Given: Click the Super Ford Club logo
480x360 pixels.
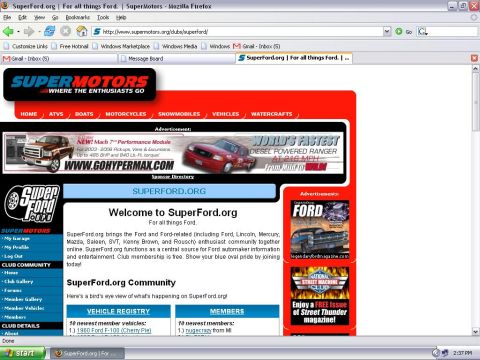Looking at the screenshot, I should click(x=32, y=204).
